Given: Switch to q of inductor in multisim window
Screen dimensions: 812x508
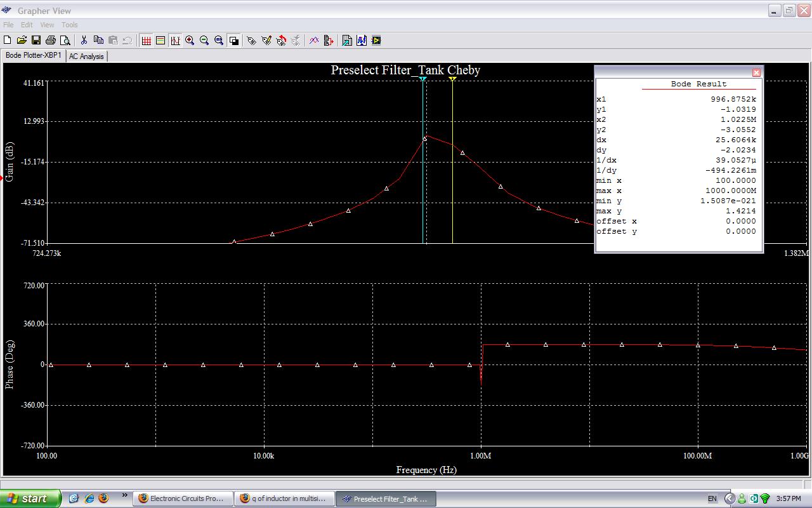Looking at the screenshot, I should [x=284, y=498].
